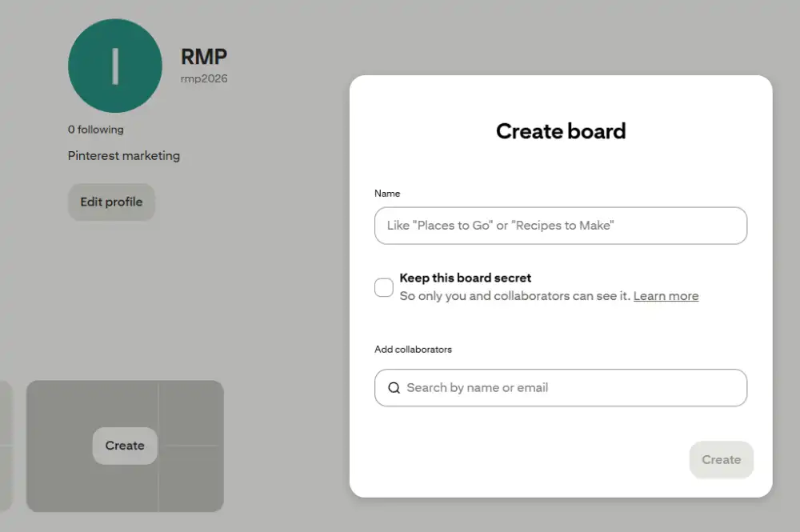Click the Search by name or email field

point(560,387)
